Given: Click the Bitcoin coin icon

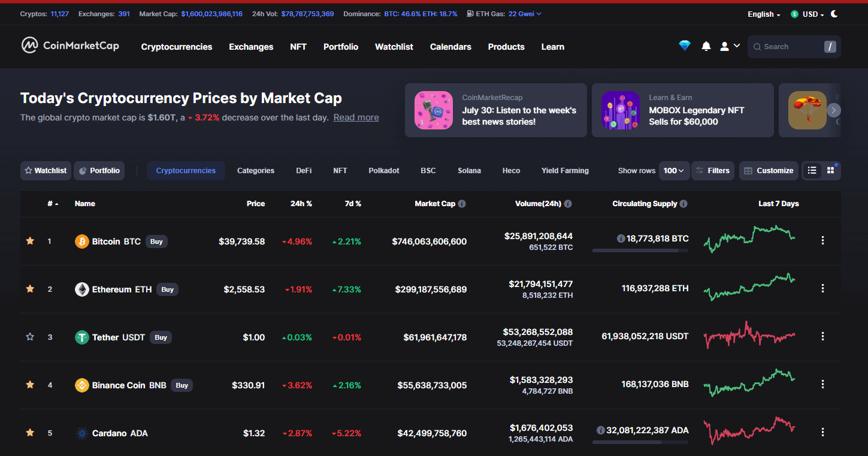Looking at the screenshot, I should click(81, 241).
